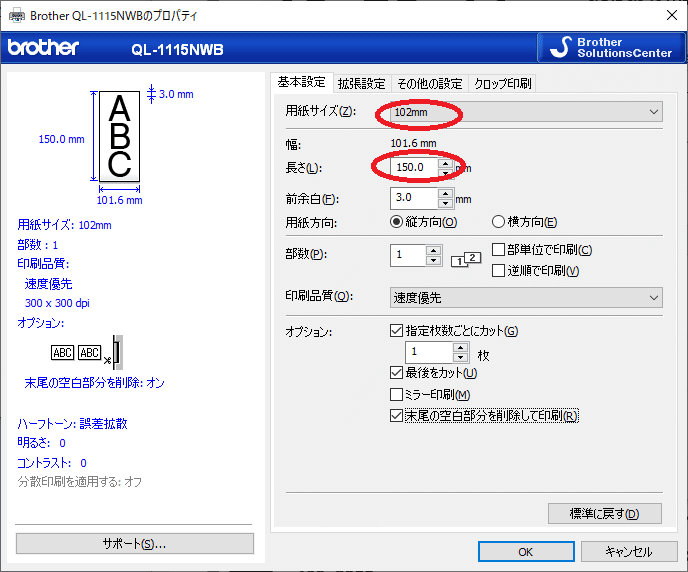
Task: Click the 部数(P) copies input field
Action: coord(408,255)
